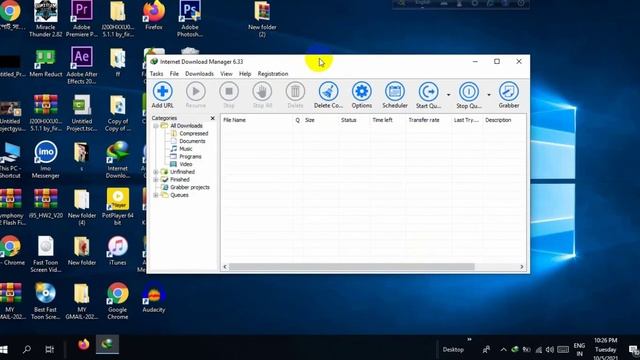Expand the Unfinished category node
This screenshot has width=640, height=360.
coord(156,172)
